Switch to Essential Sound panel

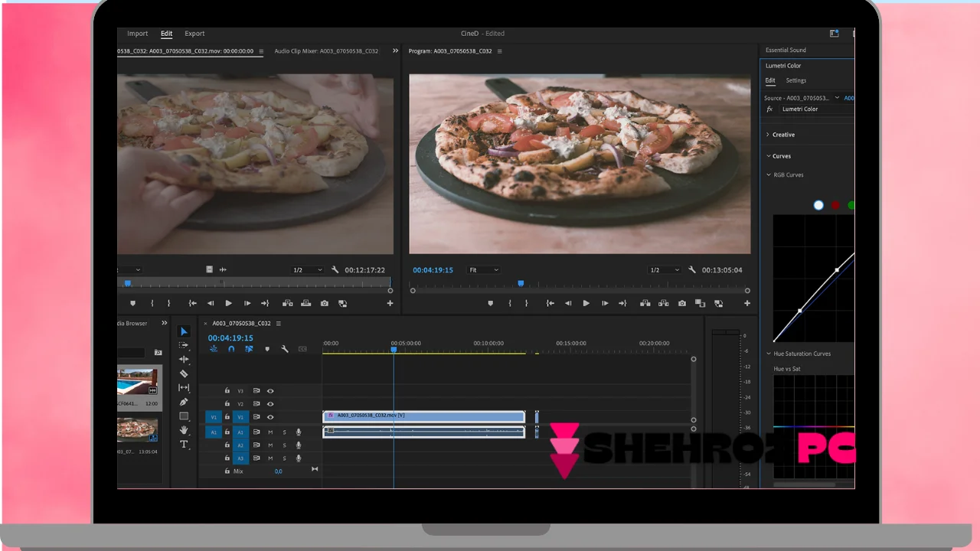[x=786, y=51]
